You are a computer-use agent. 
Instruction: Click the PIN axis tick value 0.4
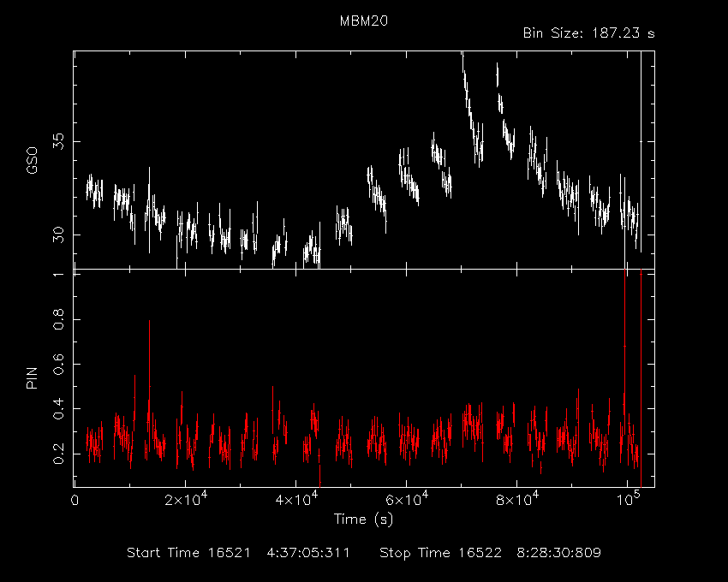tap(58, 409)
